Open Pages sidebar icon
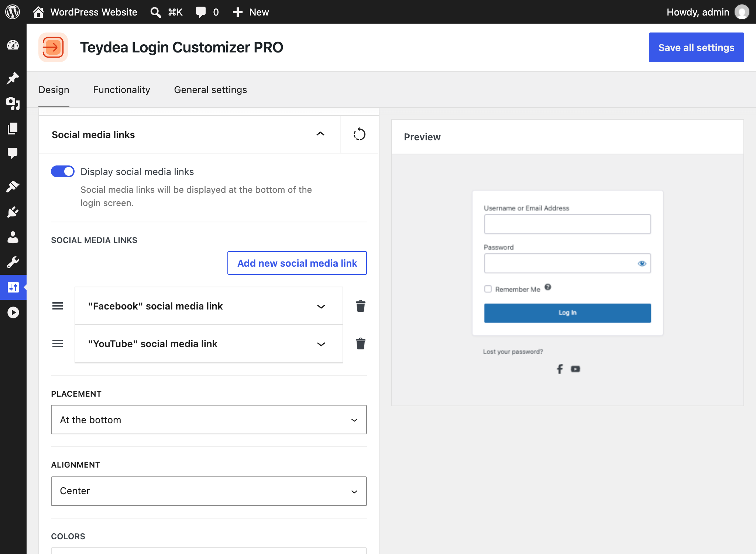Viewport: 756px width, 554px height. (x=13, y=128)
